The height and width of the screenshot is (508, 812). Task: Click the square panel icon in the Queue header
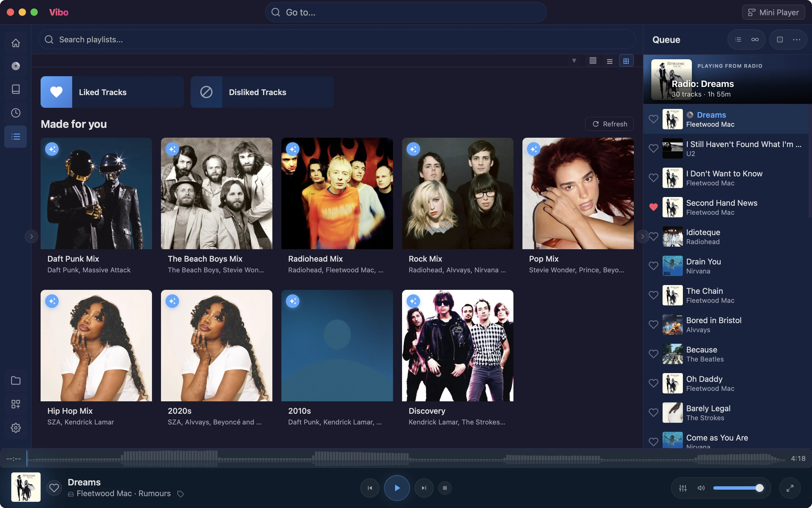pos(780,40)
